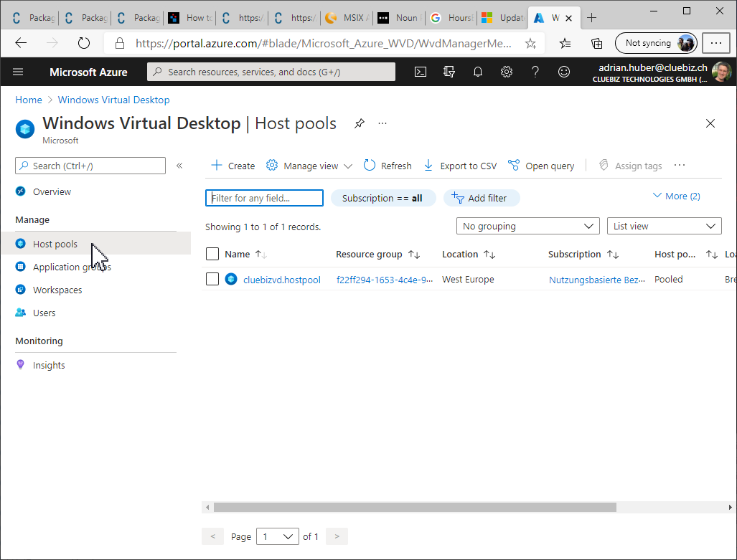This screenshot has width=737, height=560.
Task: Click scrollbar left arrow
Action: [207, 508]
